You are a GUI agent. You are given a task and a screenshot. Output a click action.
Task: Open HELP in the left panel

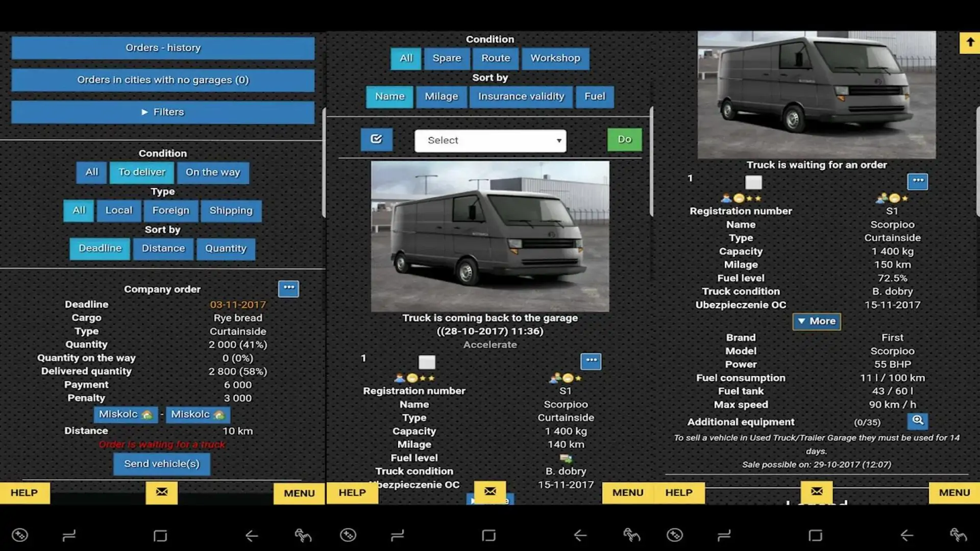pos(24,493)
